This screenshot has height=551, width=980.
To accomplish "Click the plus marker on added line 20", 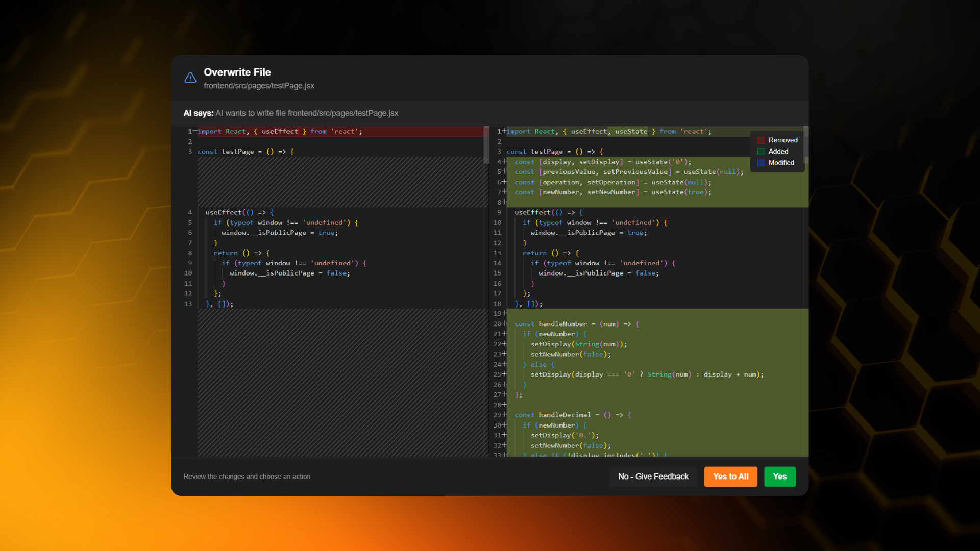I will click(x=504, y=323).
